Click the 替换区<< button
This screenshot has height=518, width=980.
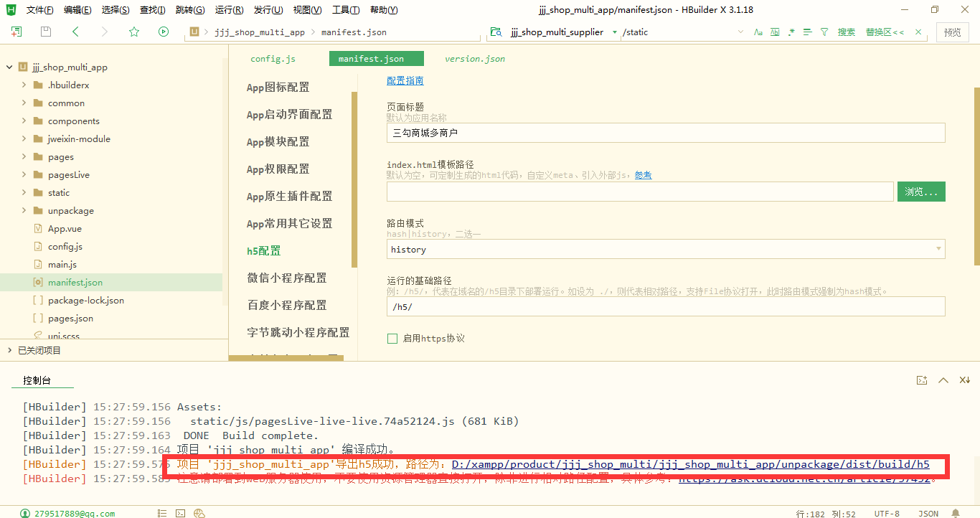[x=885, y=32]
